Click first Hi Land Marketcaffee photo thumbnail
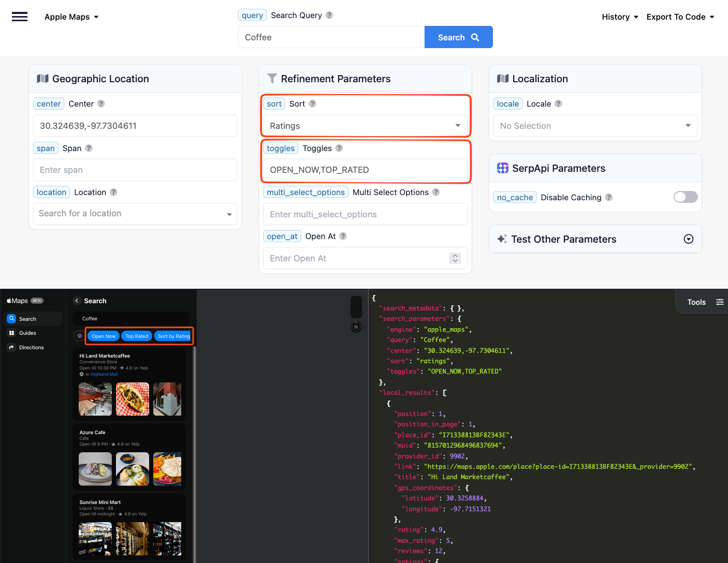 [95, 399]
